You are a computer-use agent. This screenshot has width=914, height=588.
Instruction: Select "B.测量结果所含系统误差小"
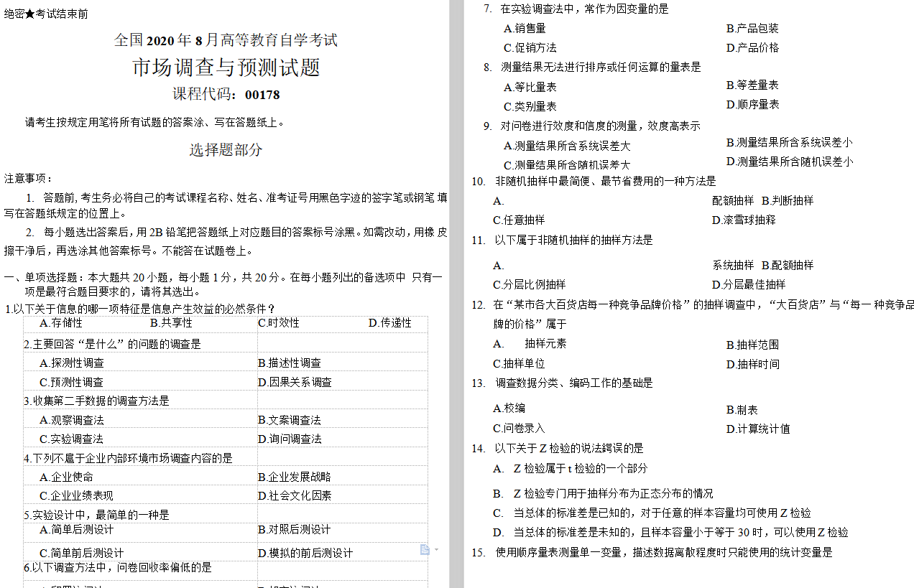(790, 143)
